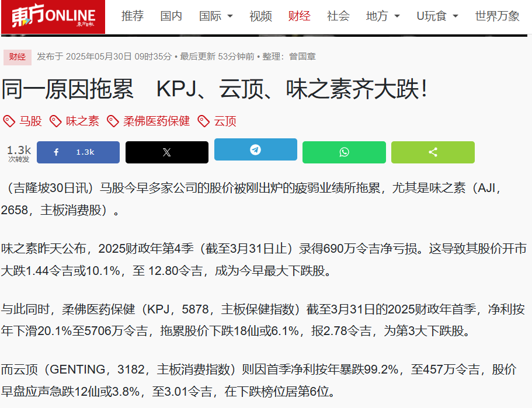Click the tag icon beside 柔佛医药保健

113,121
